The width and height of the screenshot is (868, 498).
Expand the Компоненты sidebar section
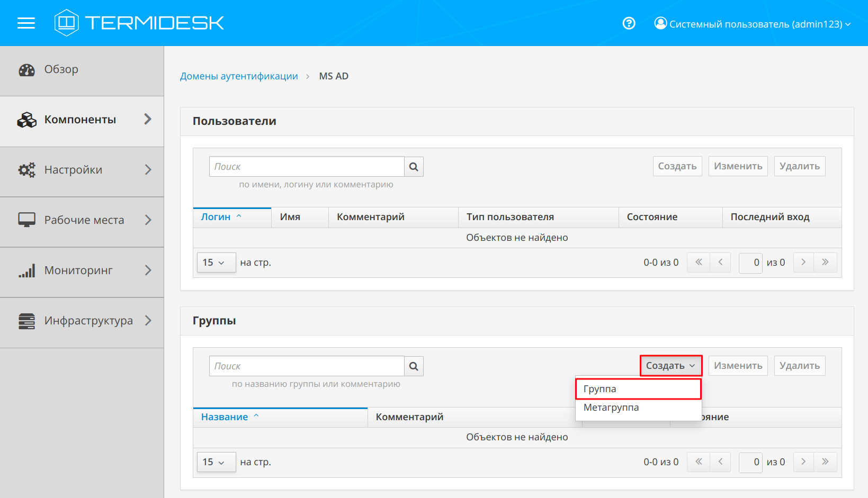coord(82,120)
